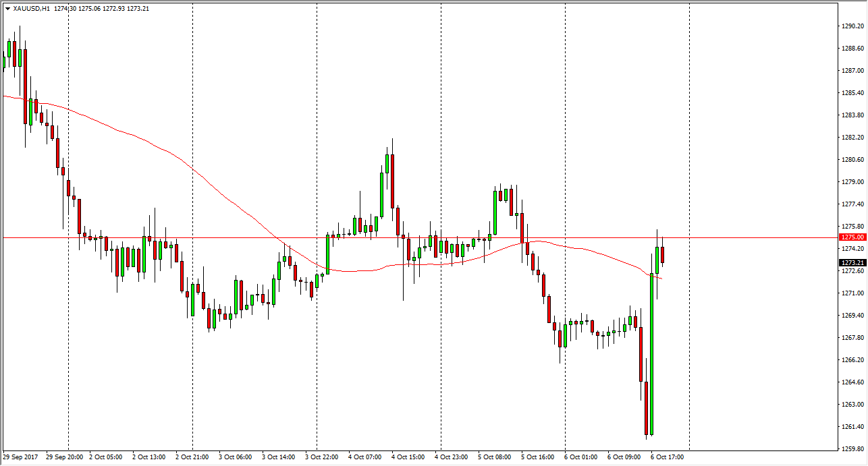
Task: Click the 1290.20 mark on price axis
Action: pyautogui.click(x=852, y=26)
